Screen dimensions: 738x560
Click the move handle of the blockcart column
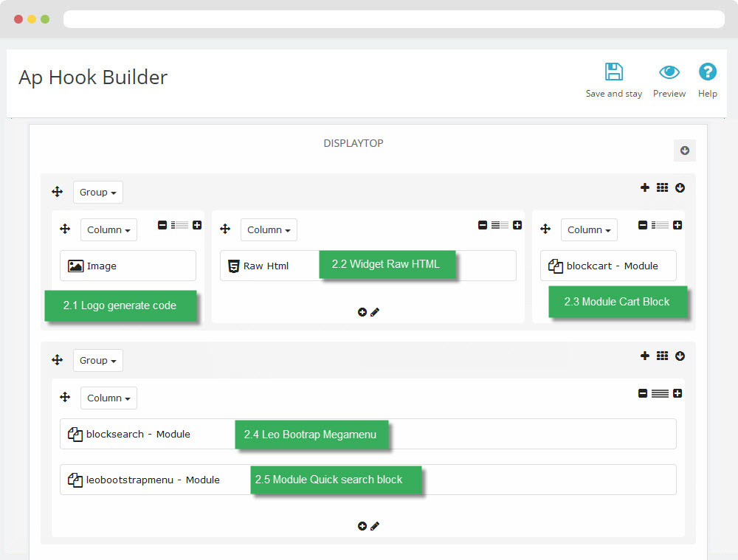point(545,229)
